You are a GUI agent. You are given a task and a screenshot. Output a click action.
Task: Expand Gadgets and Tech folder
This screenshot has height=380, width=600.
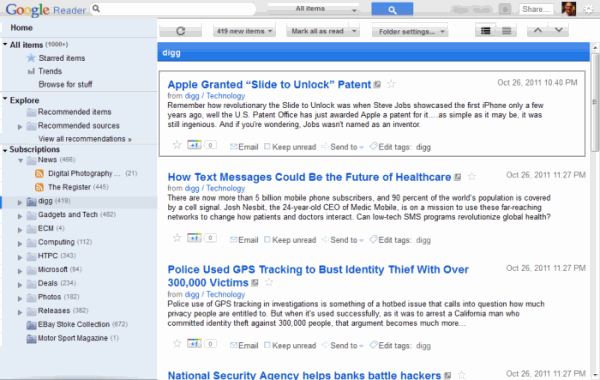click(x=20, y=216)
